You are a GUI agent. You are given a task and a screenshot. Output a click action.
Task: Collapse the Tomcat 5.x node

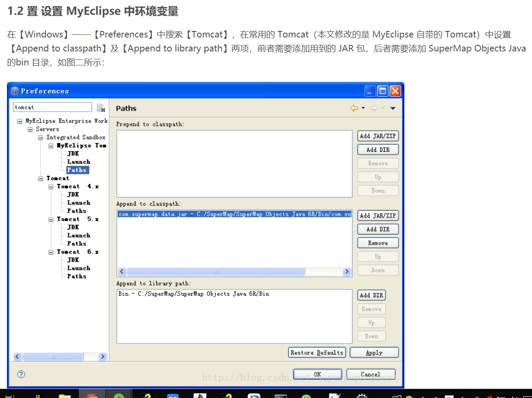coord(51,219)
